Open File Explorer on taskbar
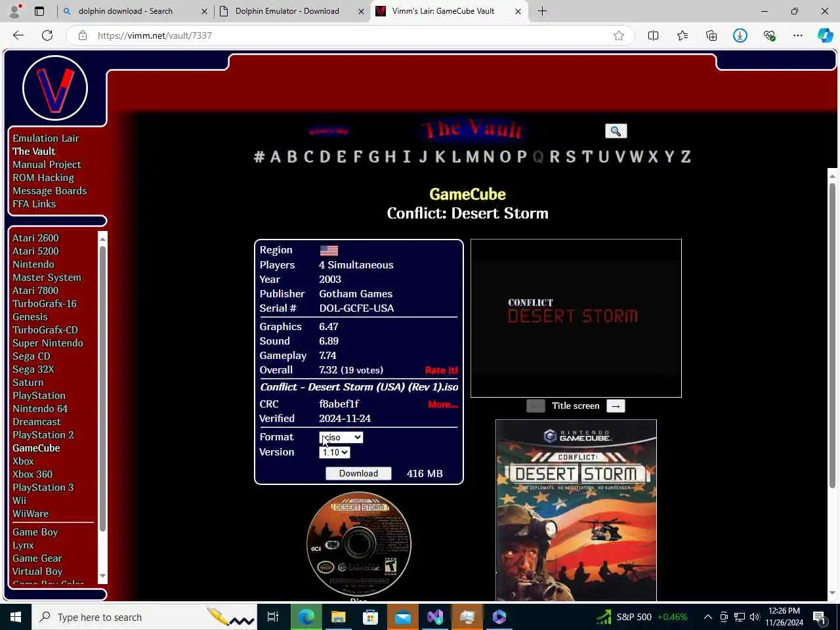This screenshot has width=840, height=630. [x=339, y=617]
